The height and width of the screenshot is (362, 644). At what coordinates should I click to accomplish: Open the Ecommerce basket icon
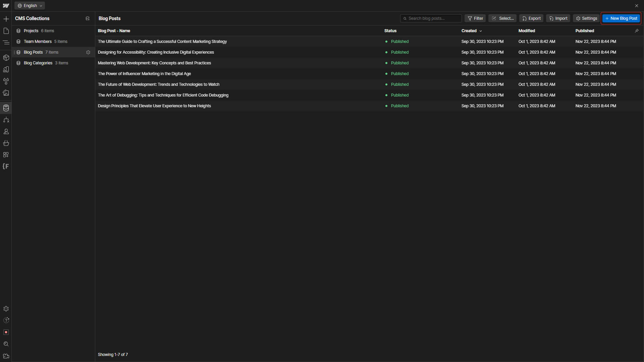click(6, 143)
